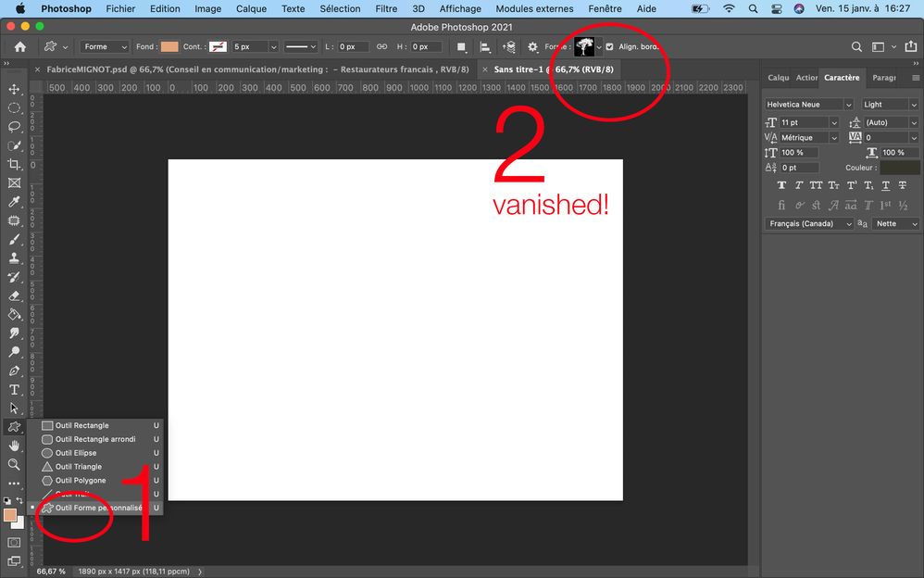The image size is (924, 578).
Task: Toggle Strikethrough text style
Action: [903, 185]
